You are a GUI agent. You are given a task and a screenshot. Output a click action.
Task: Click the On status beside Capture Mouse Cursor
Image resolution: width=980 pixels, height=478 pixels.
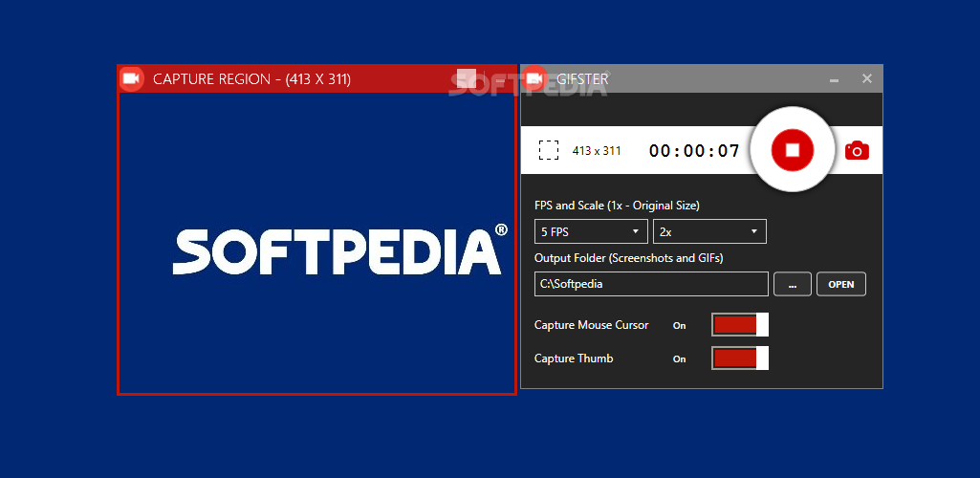pyautogui.click(x=680, y=326)
